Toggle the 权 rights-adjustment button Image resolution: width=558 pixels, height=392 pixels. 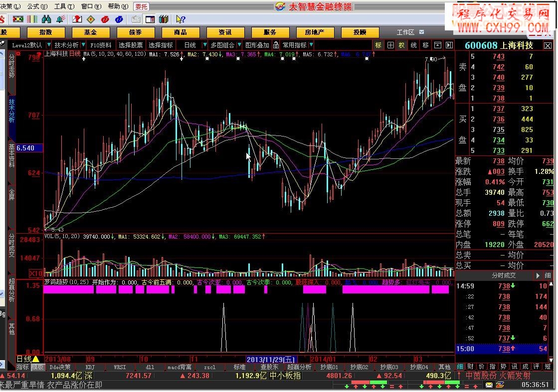(x=401, y=45)
